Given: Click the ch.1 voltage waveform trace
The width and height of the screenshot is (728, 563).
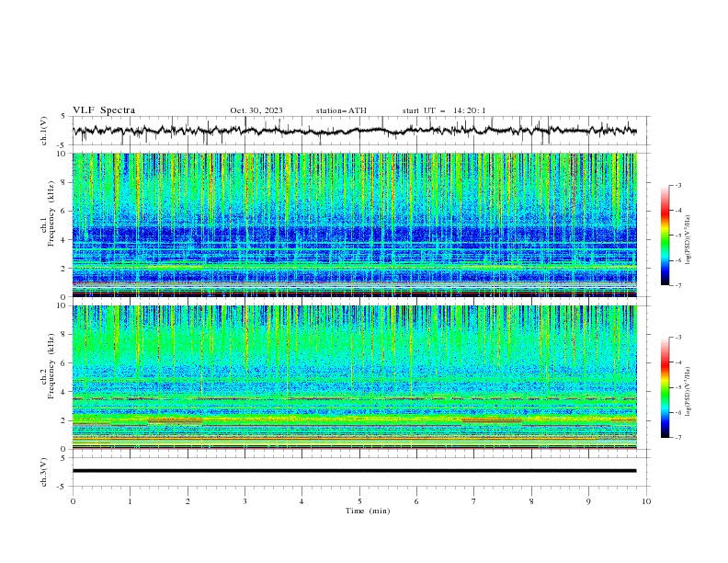Looking at the screenshot, I should 354,131.
